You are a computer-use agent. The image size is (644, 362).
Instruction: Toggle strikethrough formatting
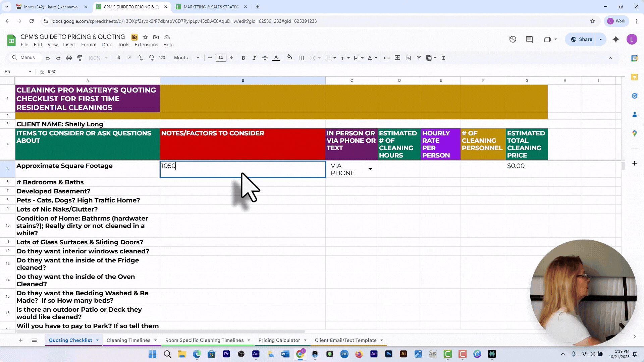coord(265,58)
